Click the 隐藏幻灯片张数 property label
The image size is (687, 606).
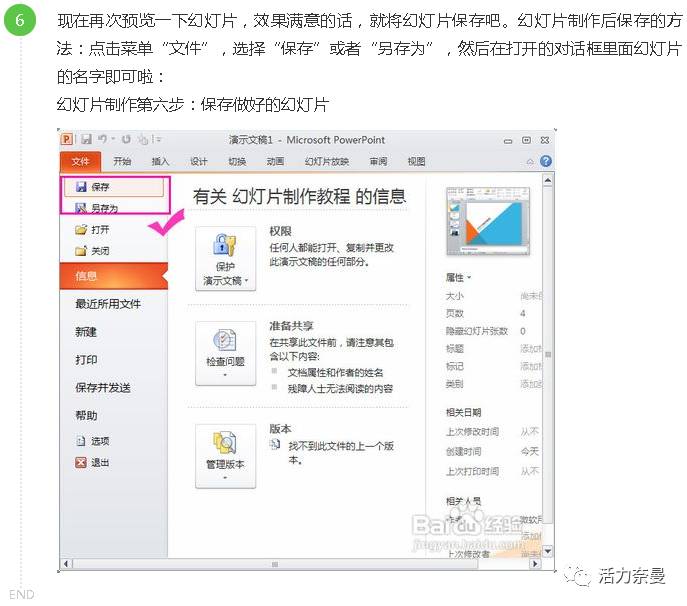tap(477, 331)
